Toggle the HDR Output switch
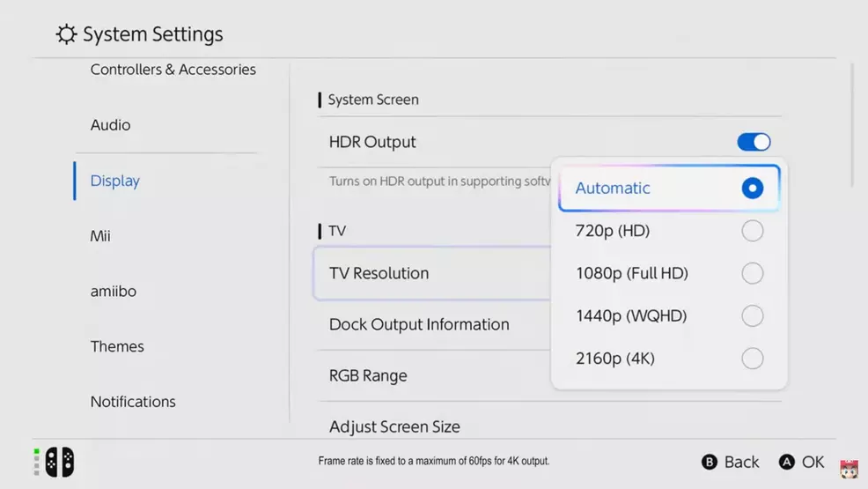This screenshot has width=868, height=489. [754, 142]
